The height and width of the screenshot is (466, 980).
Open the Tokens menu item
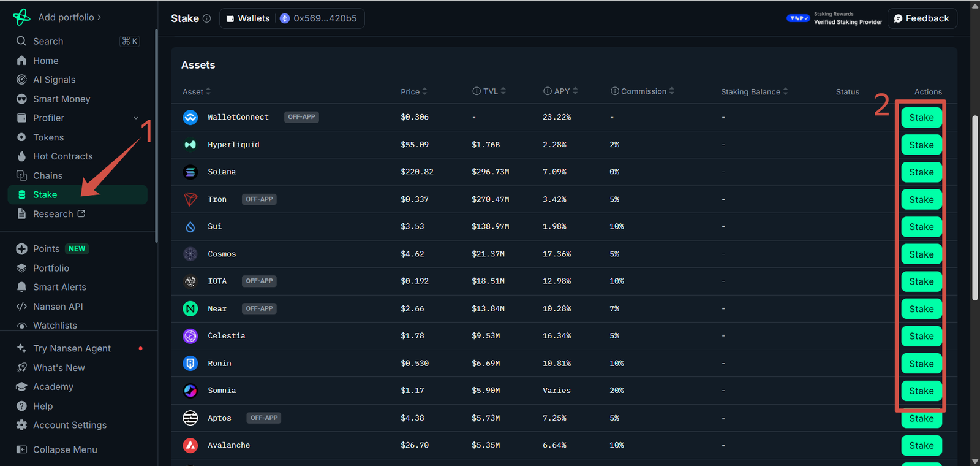point(48,137)
